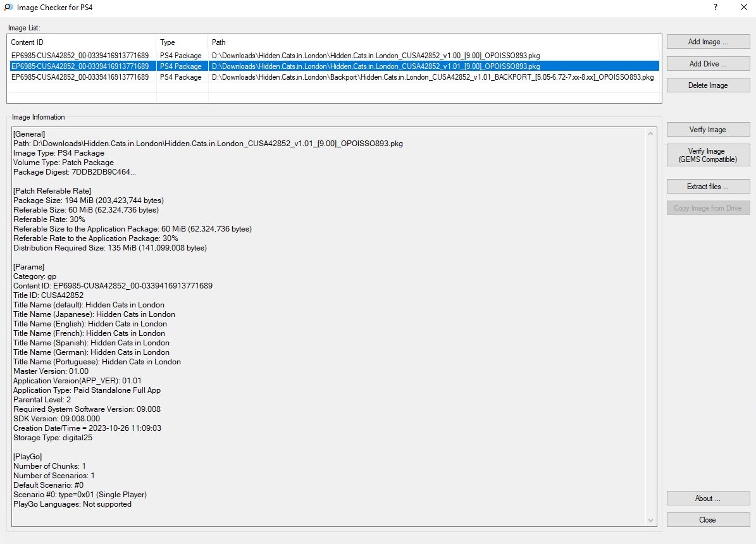The image size is (756, 544).
Task: Click Required System Software Version line
Action: (x=87, y=409)
